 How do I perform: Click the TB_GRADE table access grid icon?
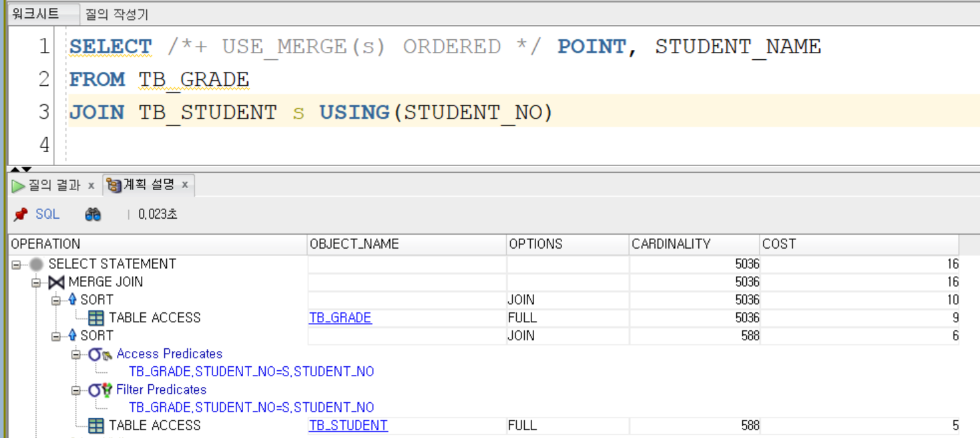point(96,318)
